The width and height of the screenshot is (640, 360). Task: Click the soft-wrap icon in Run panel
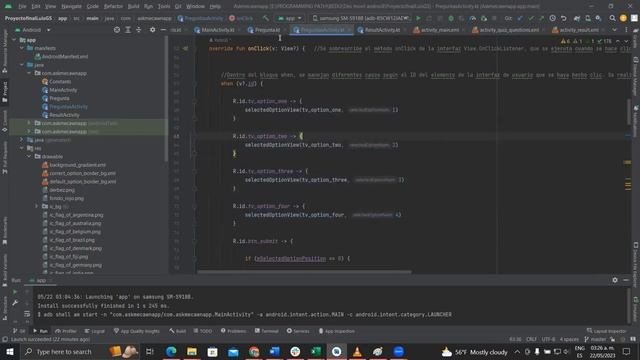27,314
